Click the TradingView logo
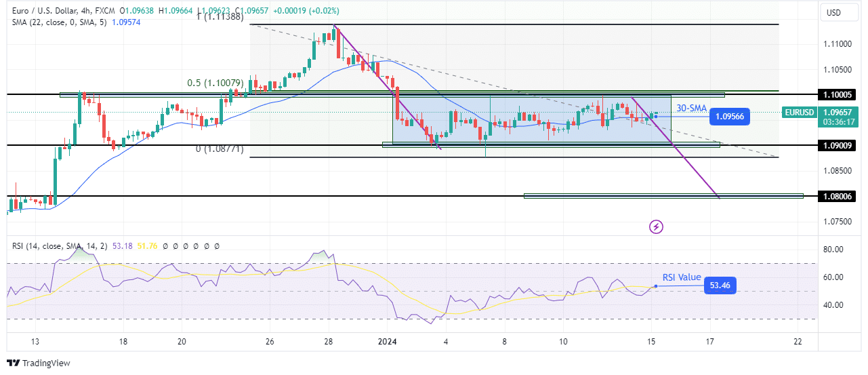The image size is (868, 375). click(x=39, y=363)
